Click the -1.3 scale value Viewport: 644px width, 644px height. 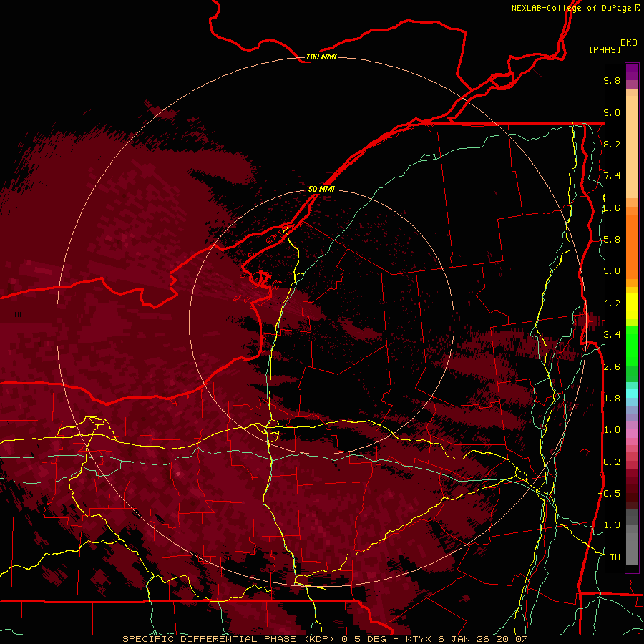[x=610, y=525]
